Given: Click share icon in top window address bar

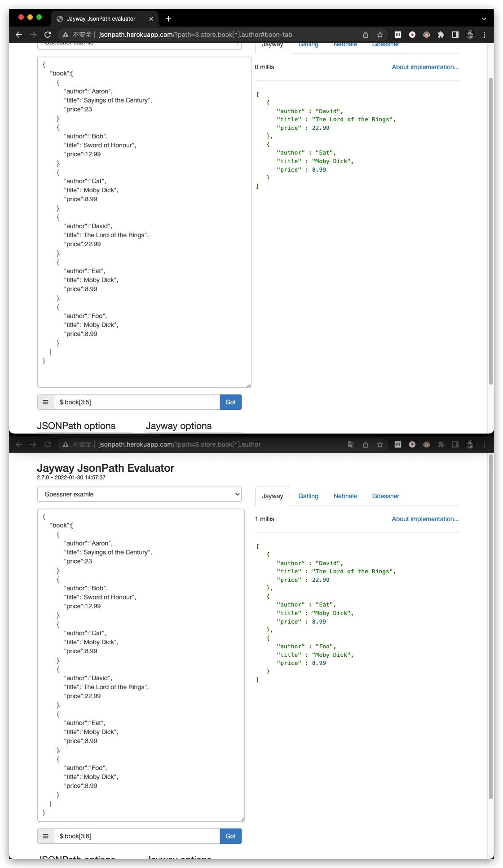Looking at the screenshot, I should click(366, 35).
